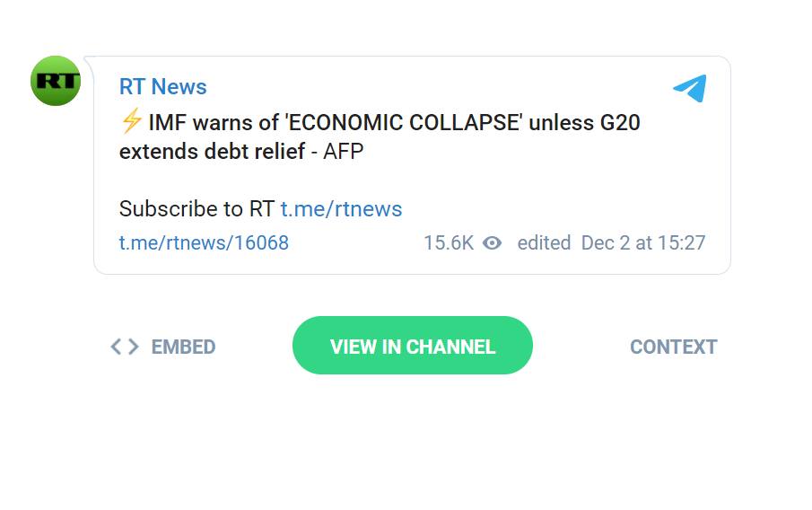Click the "G20" word in headline
This screenshot has height=510, width=812.
620,122
